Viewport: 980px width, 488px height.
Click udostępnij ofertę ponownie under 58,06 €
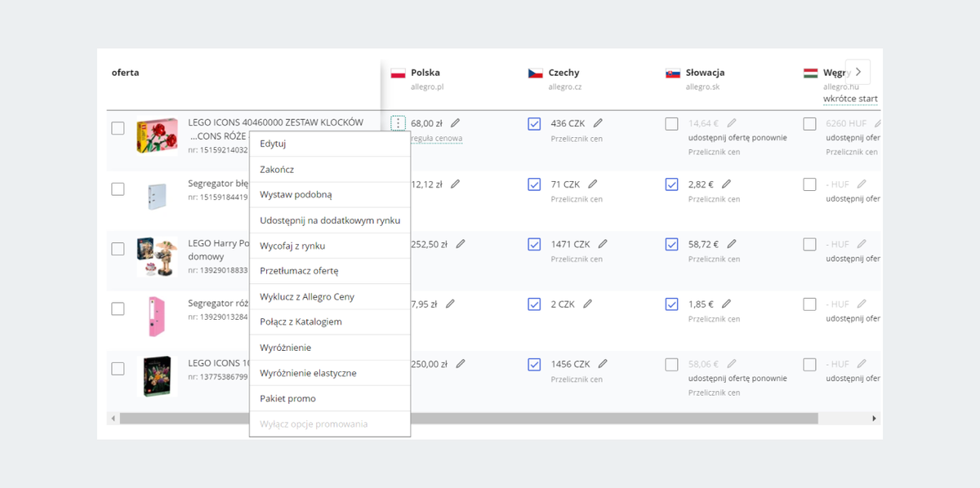point(737,378)
